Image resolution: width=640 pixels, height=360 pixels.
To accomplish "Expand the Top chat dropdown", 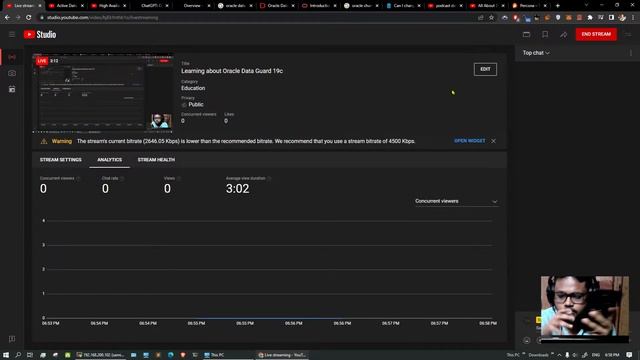I will 536,53.
